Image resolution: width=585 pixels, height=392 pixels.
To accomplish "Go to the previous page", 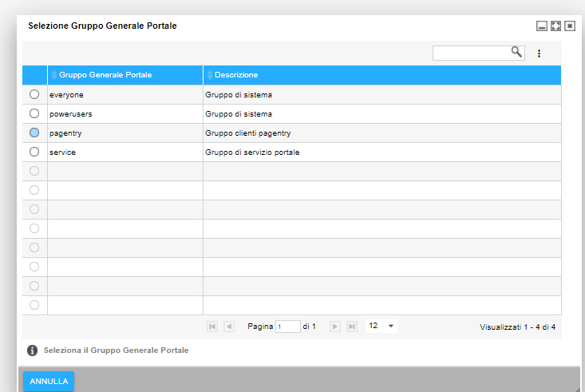I will pos(229,327).
